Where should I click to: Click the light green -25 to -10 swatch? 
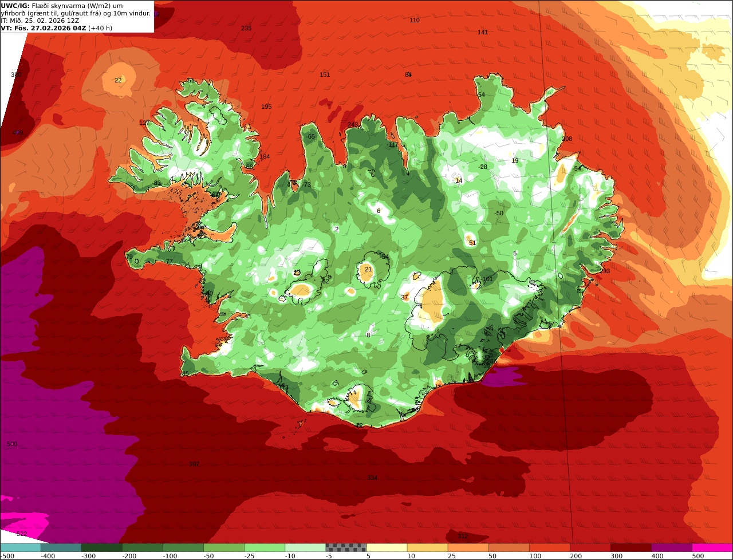coord(265,547)
